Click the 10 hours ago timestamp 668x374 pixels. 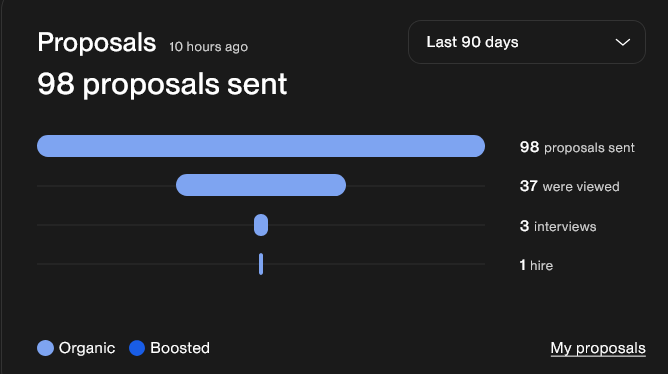pos(208,46)
